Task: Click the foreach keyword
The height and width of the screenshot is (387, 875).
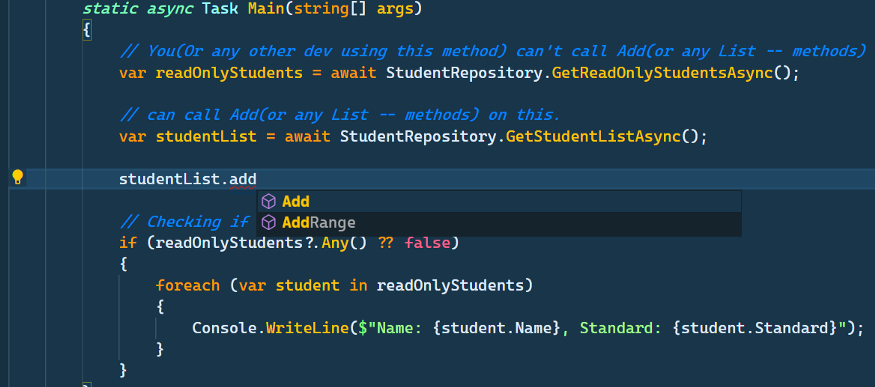Action: coord(188,286)
